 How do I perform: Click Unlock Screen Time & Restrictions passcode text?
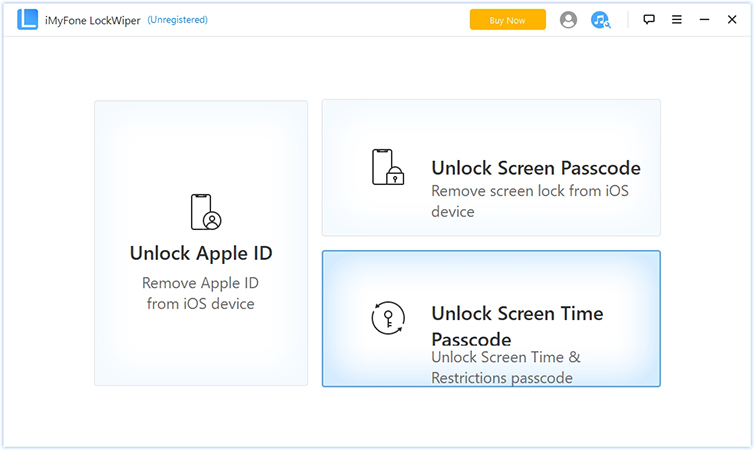(x=506, y=367)
